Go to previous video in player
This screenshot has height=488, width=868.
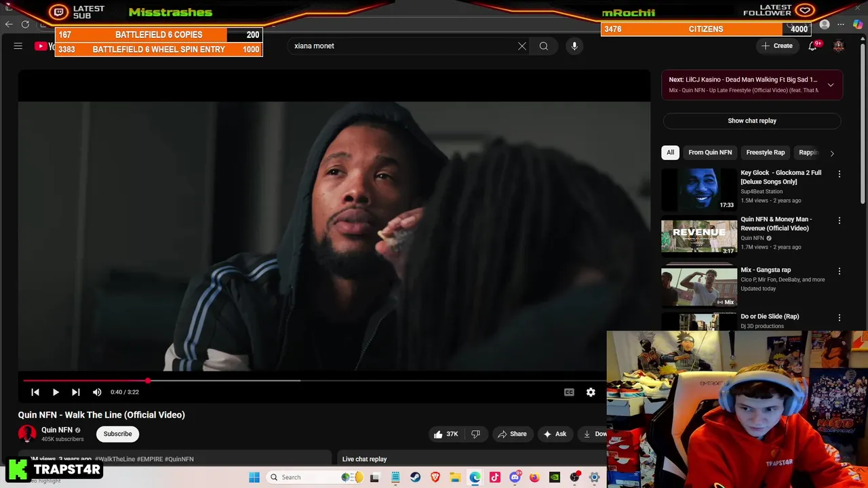coord(35,392)
